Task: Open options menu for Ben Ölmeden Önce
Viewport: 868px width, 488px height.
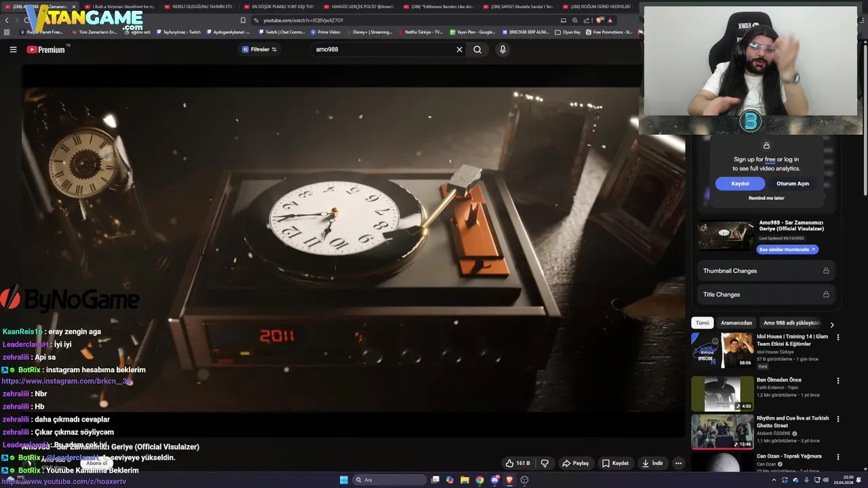Action: point(838,381)
